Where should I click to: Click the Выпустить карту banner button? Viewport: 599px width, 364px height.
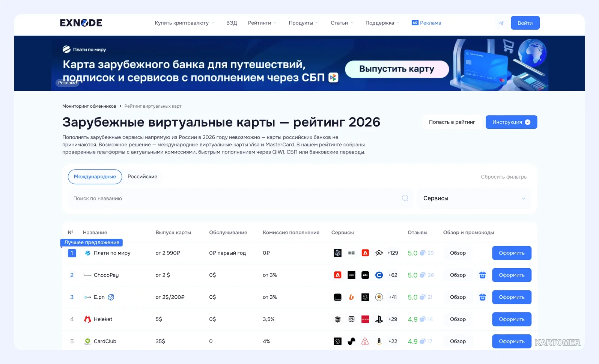tap(397, 69)
